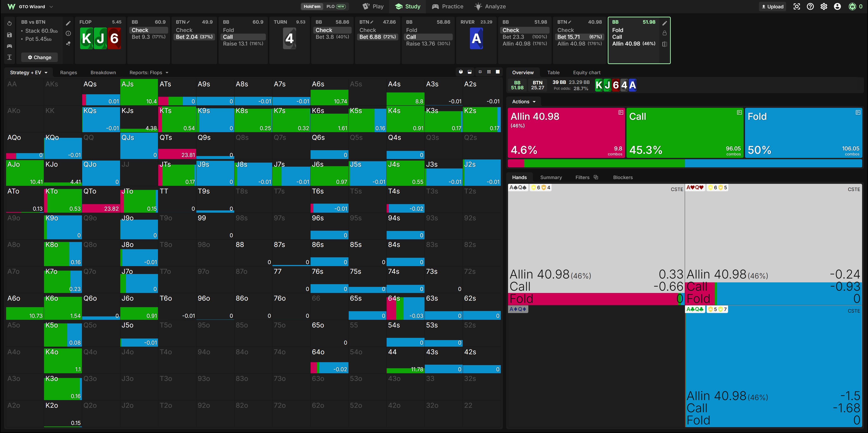This screenshot has width=868, height=433.
Task: Click the compare split icon on BB card
Action: click(664, 44)
